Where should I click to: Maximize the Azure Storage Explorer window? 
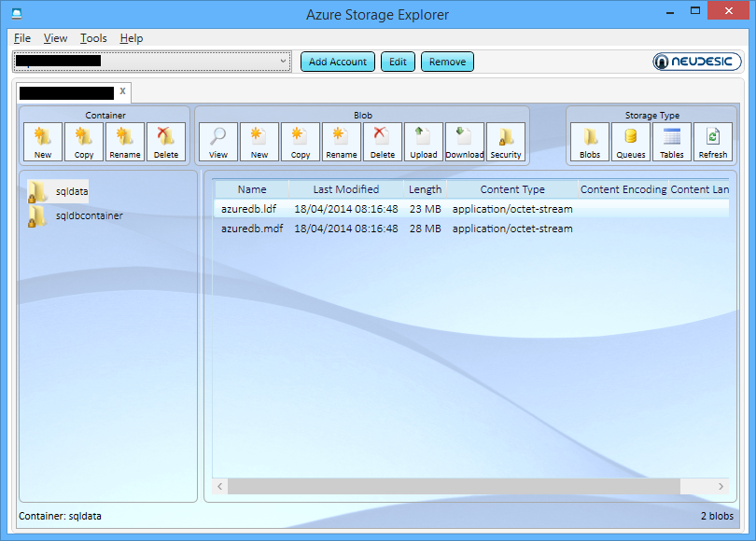pos(694,10)
